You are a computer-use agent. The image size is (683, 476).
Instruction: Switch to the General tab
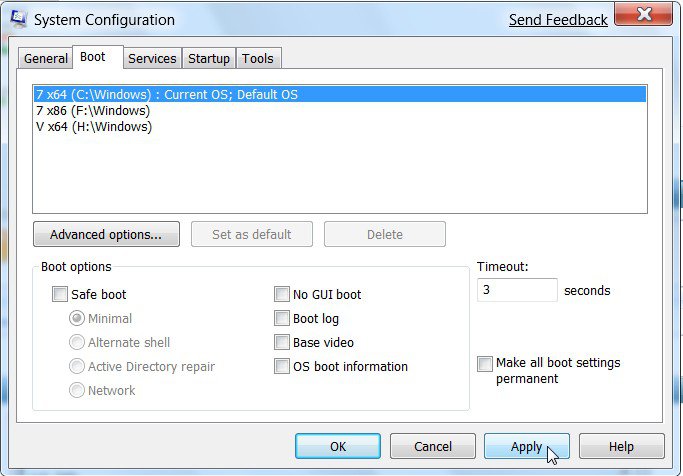point(45,58)
